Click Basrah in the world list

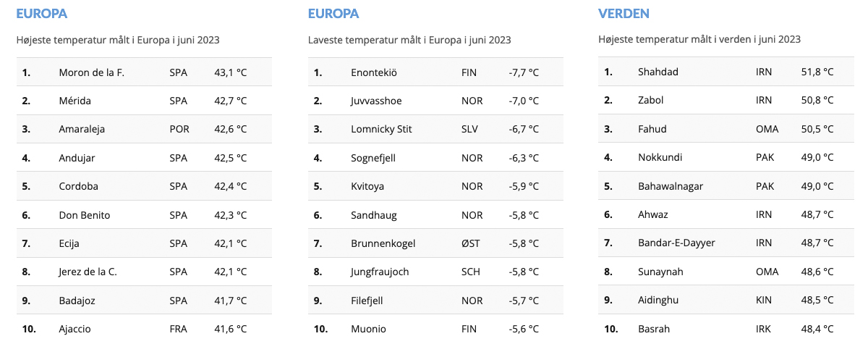tap(655, 329)
